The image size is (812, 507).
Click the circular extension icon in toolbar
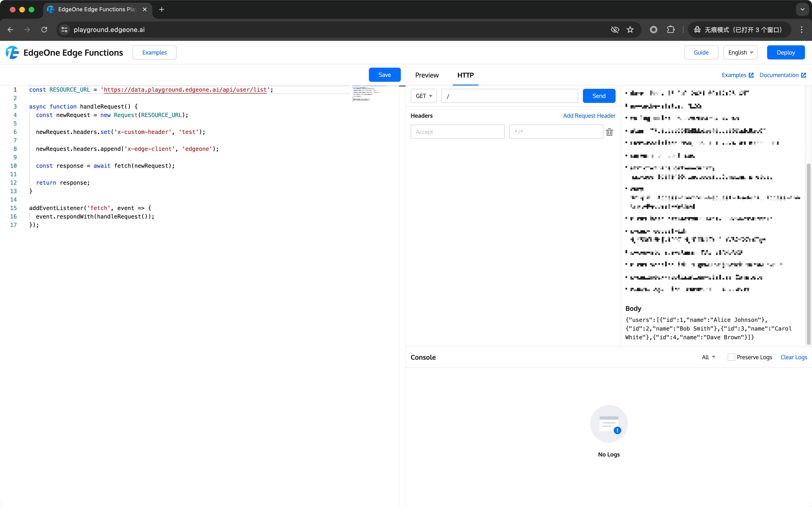tap(653, 30)
